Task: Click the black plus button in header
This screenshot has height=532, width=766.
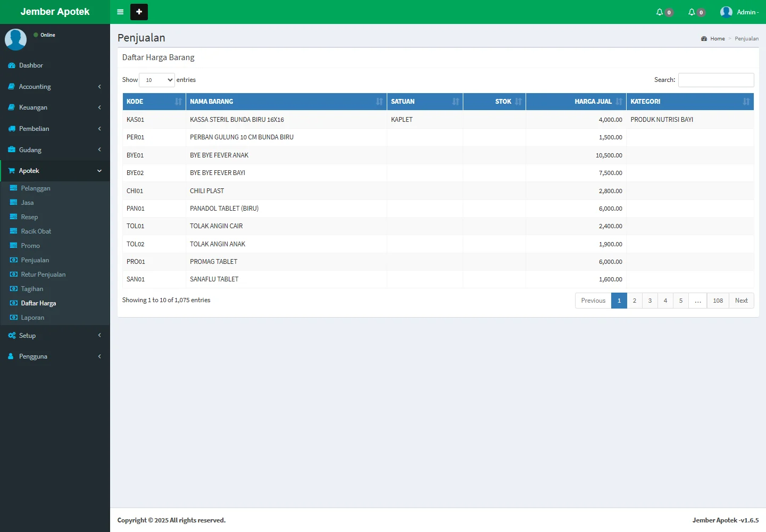Action: point(139,12)
